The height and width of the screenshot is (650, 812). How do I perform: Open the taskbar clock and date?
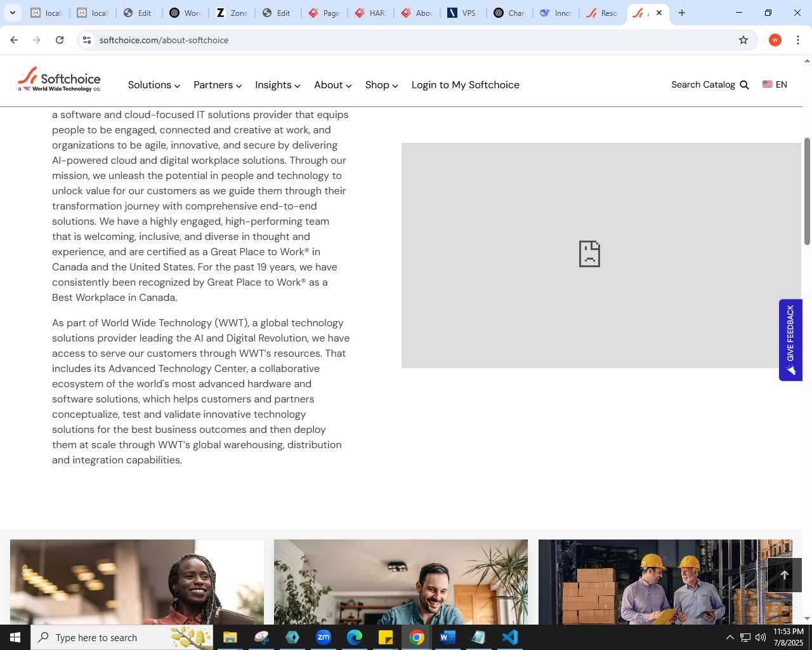click(789, 637)
